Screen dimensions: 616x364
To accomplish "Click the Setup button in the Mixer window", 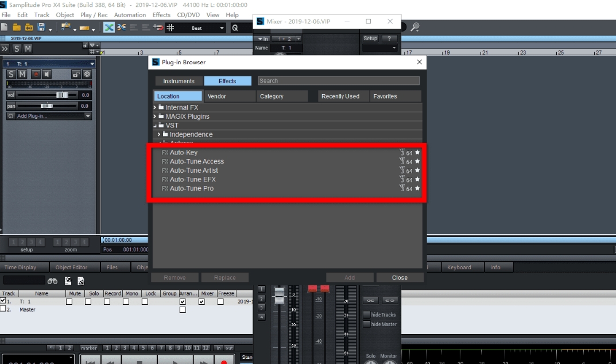I will click(370, 38).
